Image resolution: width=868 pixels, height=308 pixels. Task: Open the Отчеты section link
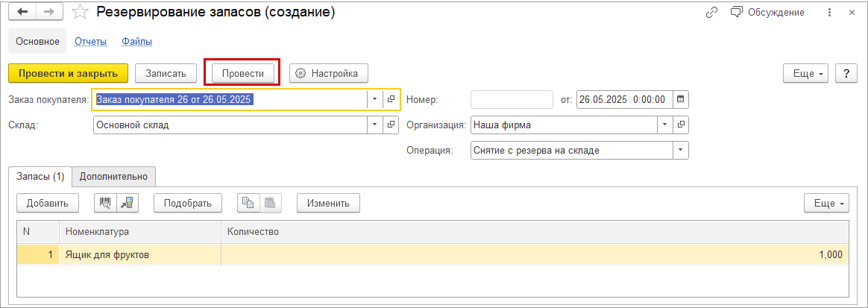91,42
